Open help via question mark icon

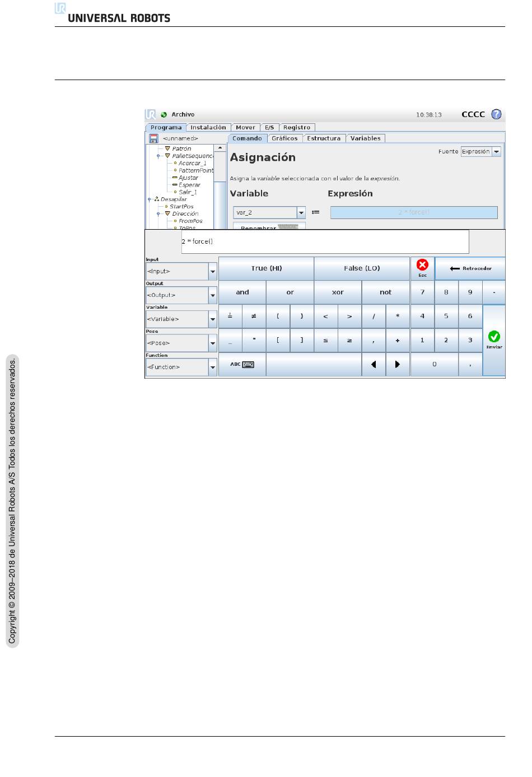(496, 114)
